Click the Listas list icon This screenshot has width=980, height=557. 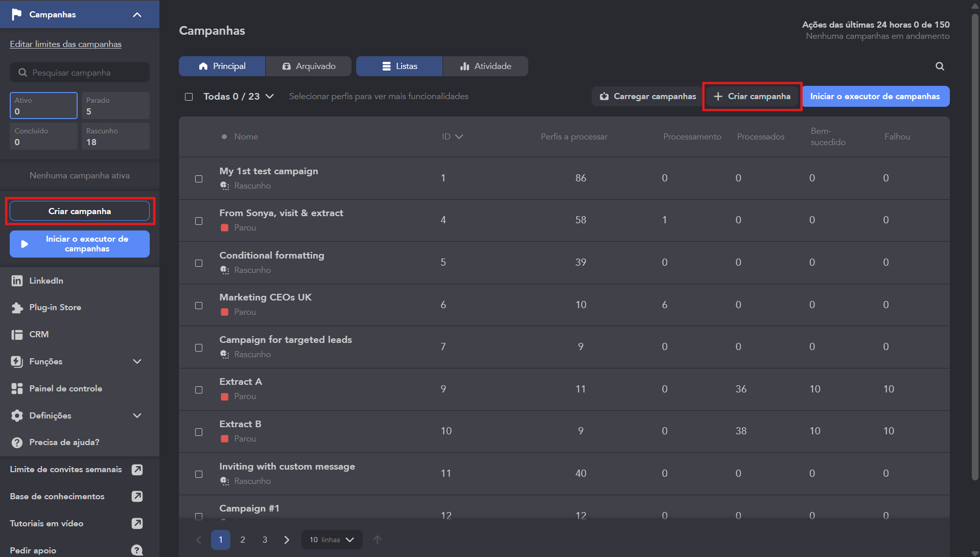(x=387, y=66)
